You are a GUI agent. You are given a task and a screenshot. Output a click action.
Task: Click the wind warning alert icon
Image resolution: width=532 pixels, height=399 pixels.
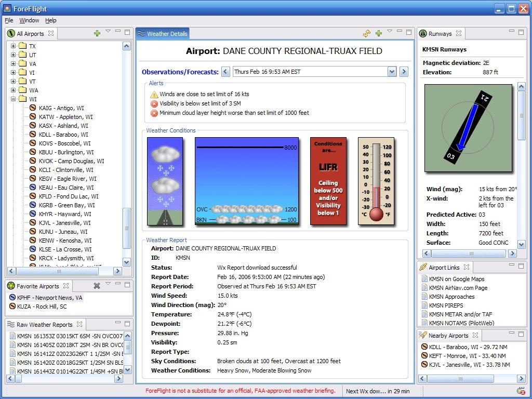154,95
